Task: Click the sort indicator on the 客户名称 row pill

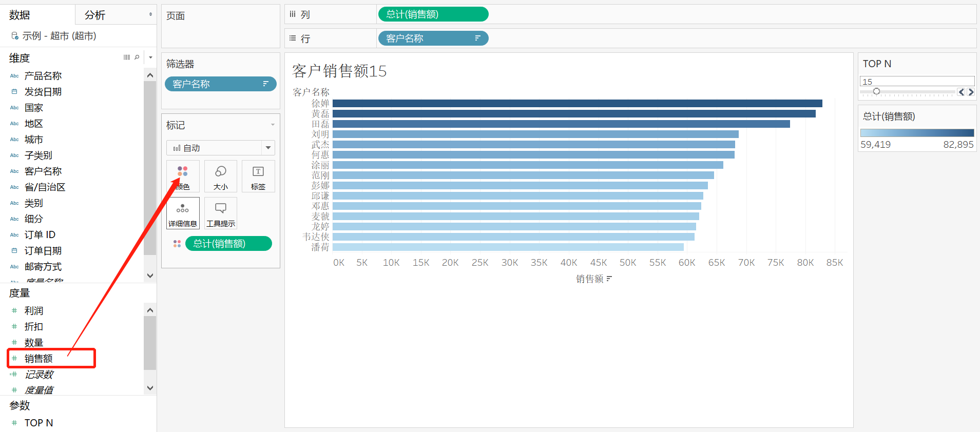Action: (477, 38)
